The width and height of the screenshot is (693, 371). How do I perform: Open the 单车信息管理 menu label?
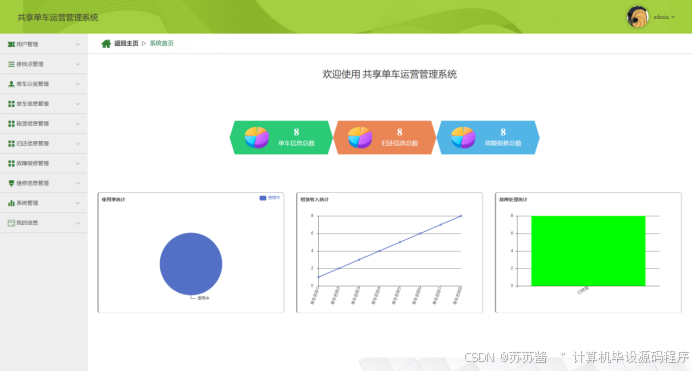[33, 104]
